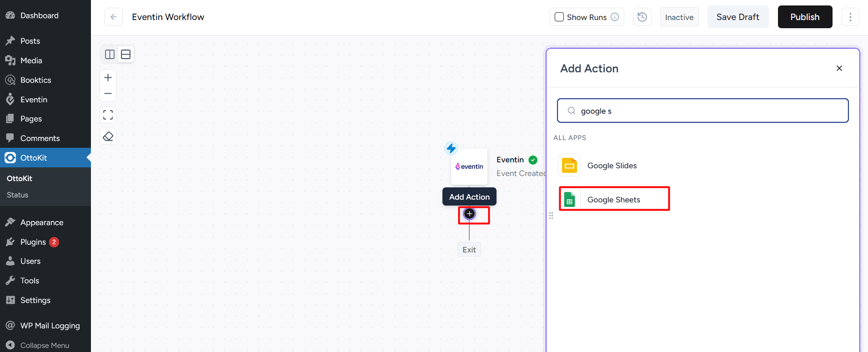This screenshot has height=352, width=868.
Task: Toggle the Show Runs checkbox
Action: [x=559, y=17]
